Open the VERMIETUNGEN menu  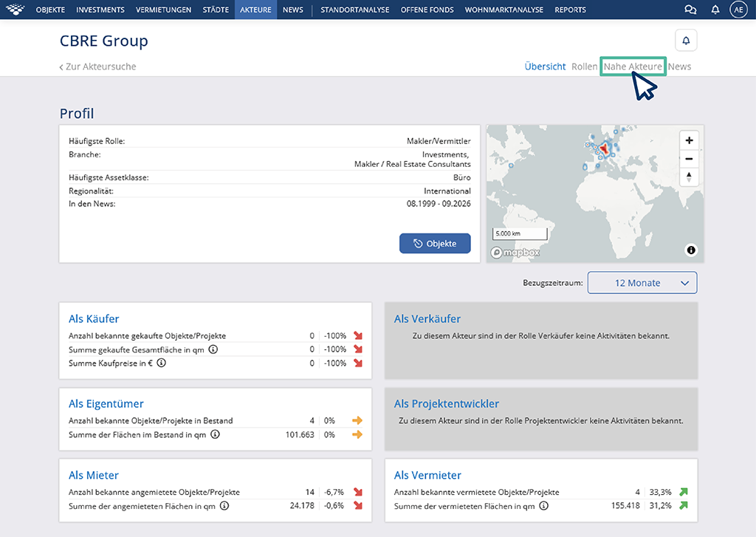click(x=163, y=10)
